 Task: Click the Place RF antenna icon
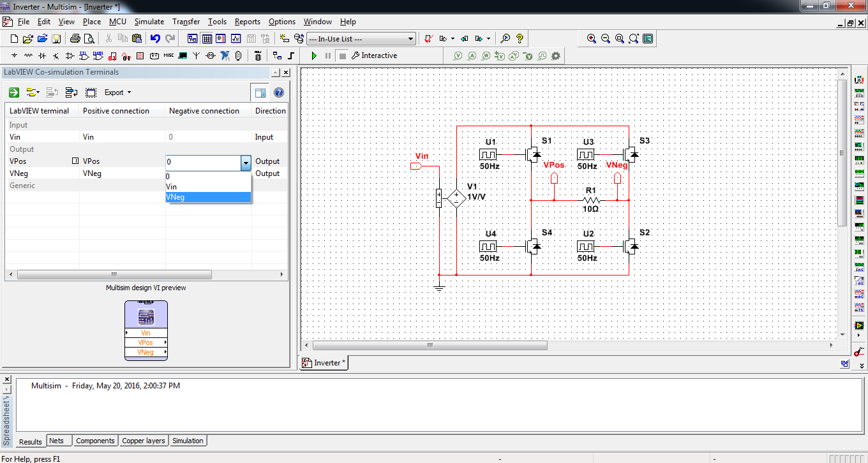(x=197, y=55)
